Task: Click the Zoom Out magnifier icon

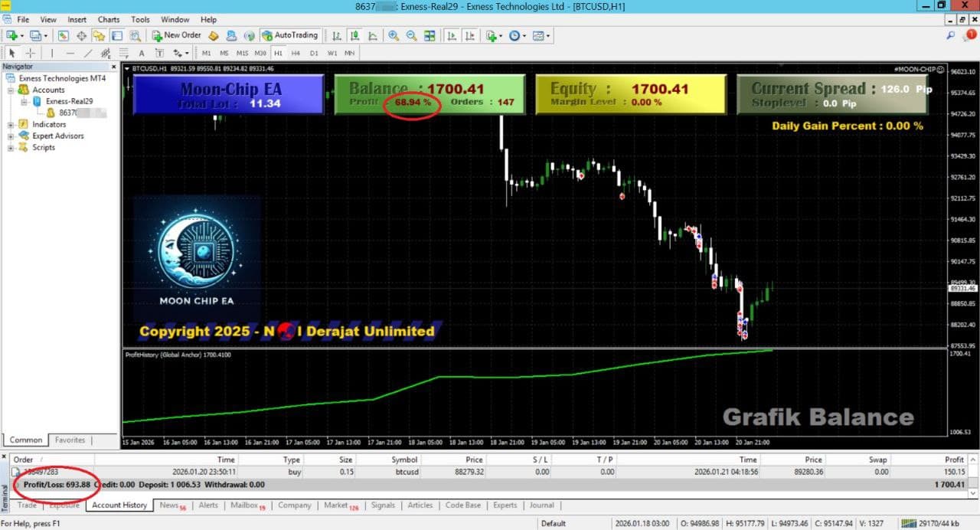Action: pos(411,34)
